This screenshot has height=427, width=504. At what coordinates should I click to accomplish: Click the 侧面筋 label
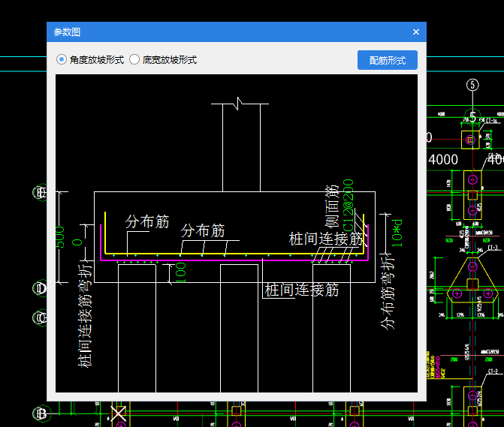click(332, 206)
